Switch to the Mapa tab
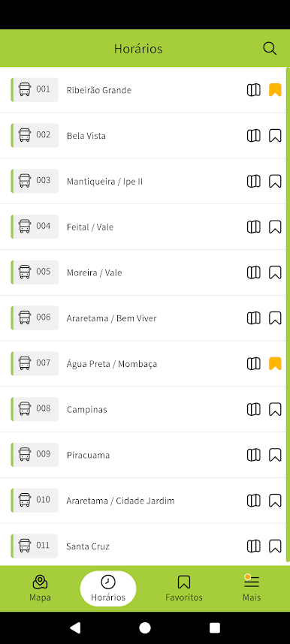Viewport: 290px width, 644px height. [40, 588]
